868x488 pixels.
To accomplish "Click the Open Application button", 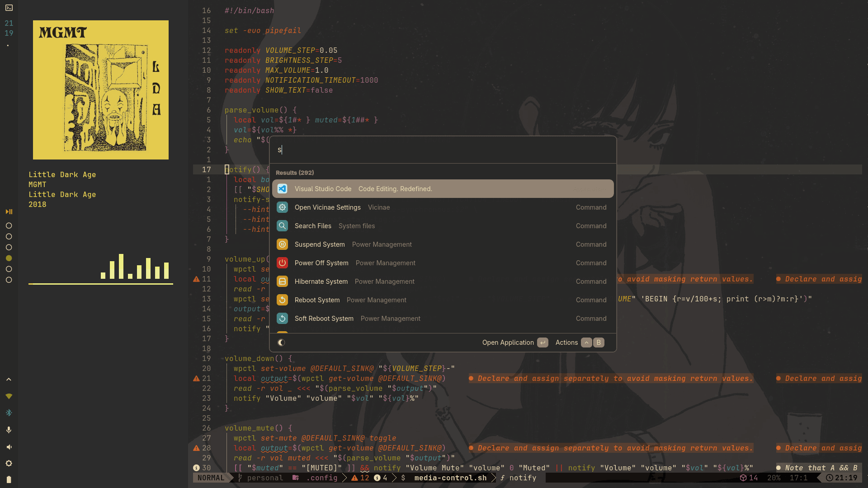I will coord(508,343).
